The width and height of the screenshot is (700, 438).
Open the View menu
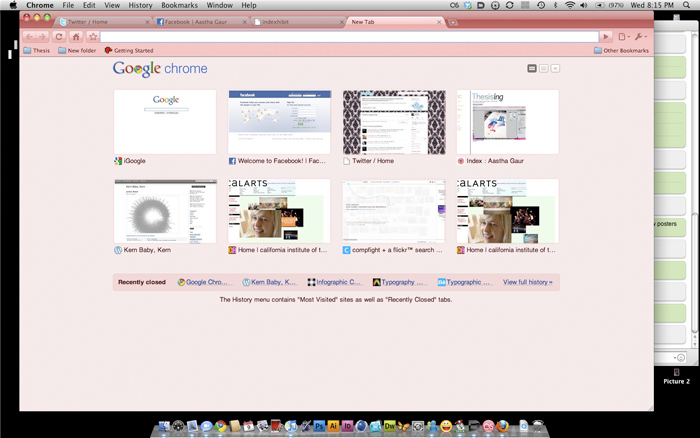pos(112,5)
